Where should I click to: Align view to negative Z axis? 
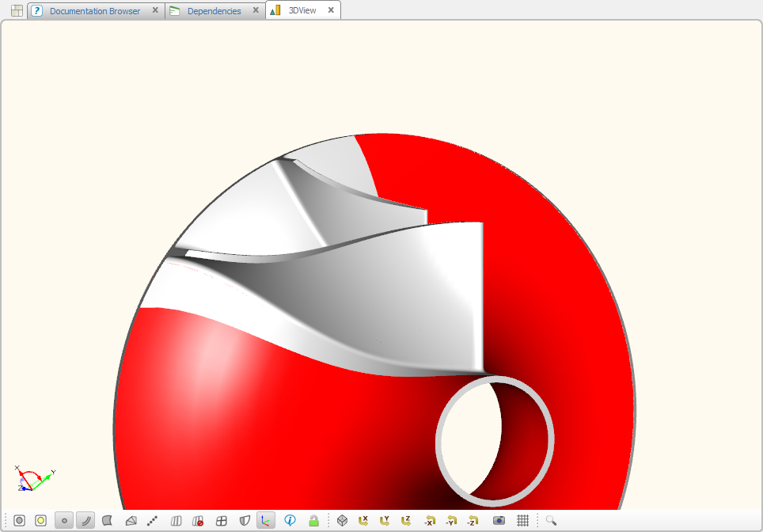pos(473,520)
